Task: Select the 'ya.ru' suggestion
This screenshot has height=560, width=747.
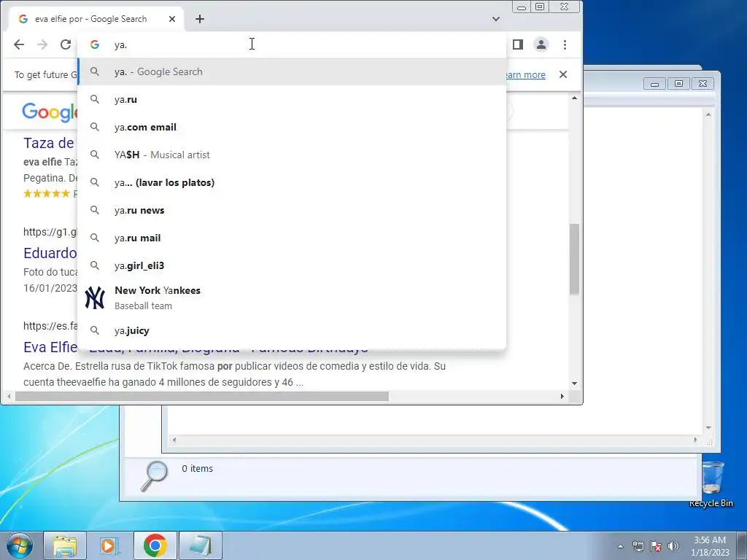Action: [x=292, y=99]
